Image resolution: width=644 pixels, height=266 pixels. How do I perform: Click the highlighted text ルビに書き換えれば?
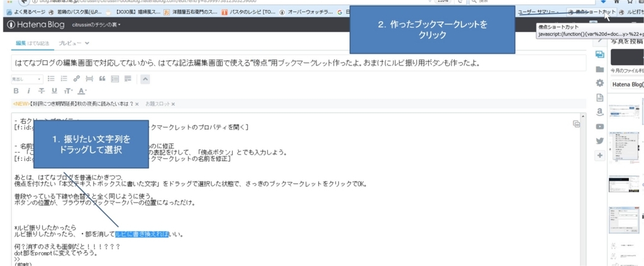point(142,235)
